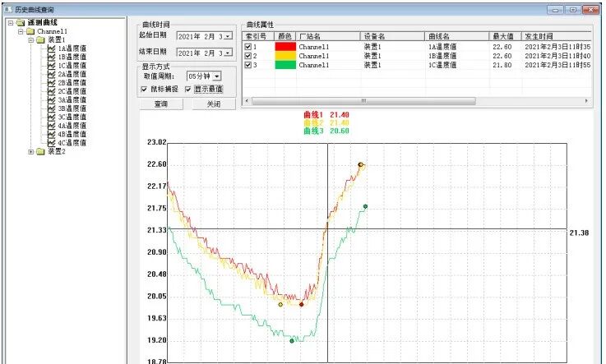Collapse the 遥测曲线 root node
Viewport: 606px width, 364px height.
(x=11, y=23)
